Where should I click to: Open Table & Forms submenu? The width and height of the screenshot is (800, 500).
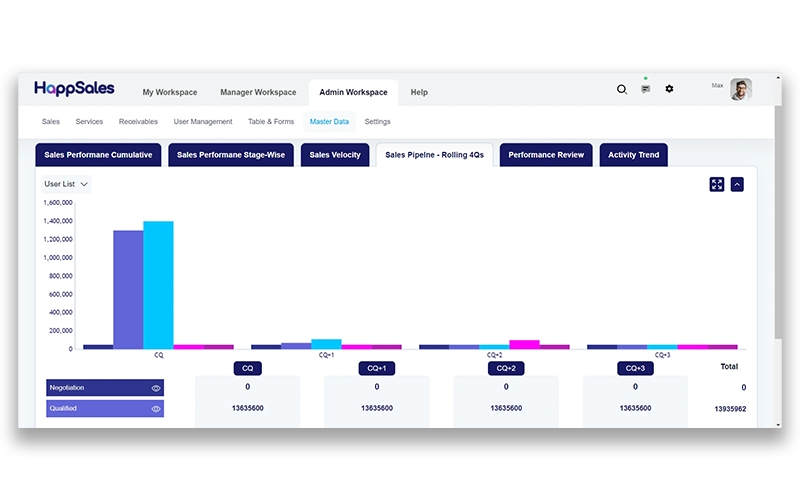pyautogui.click(x=271, y=122)
